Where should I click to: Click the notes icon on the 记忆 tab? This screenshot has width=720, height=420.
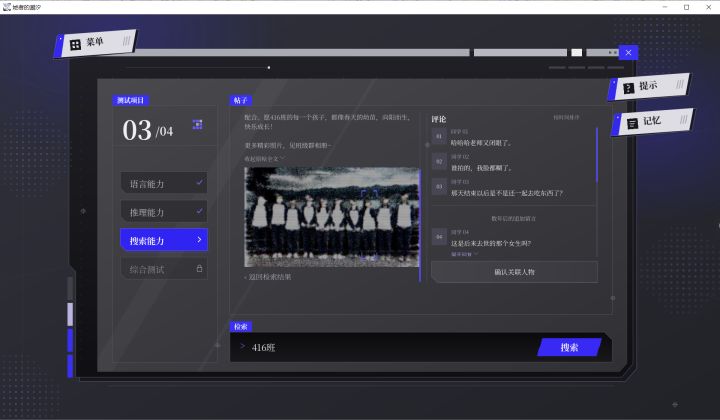[632, 123]
